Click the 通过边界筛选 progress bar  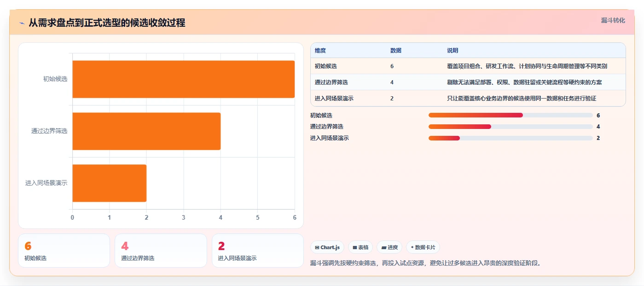pyautogui.click(x=511, y=127)
